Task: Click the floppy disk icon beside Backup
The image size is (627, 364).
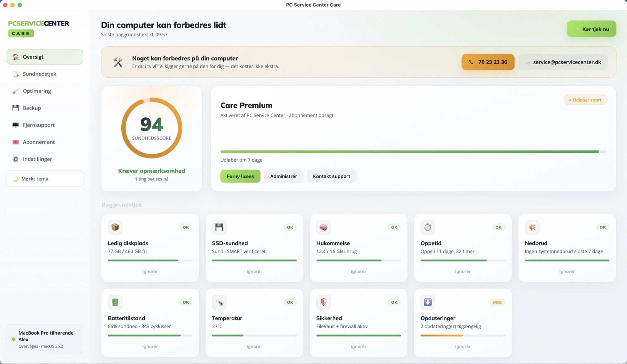Action: pos(15,108)
